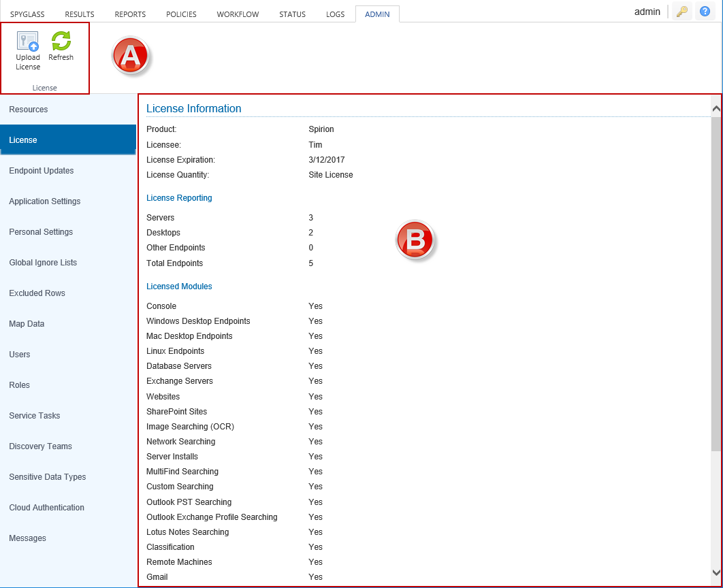Select Resources in the admin sidebar
The height and width of the screenshot is (588, 723).
tap(29, 110)
